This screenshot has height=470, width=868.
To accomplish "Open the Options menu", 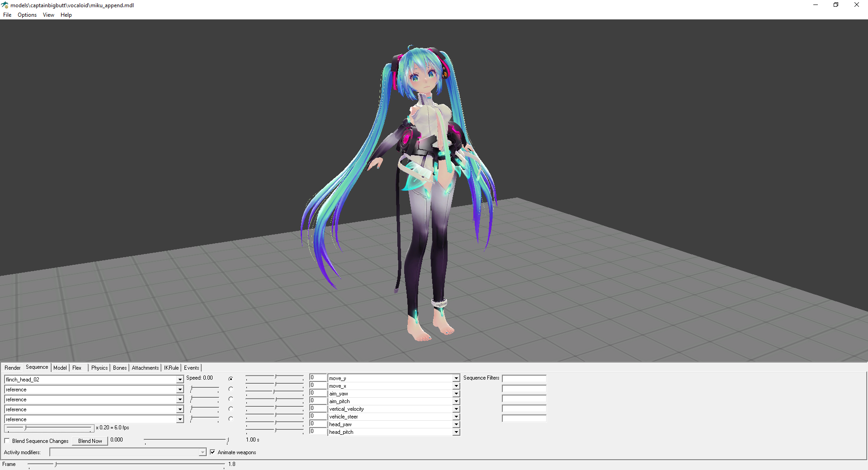I will click(x=27, y=15).
